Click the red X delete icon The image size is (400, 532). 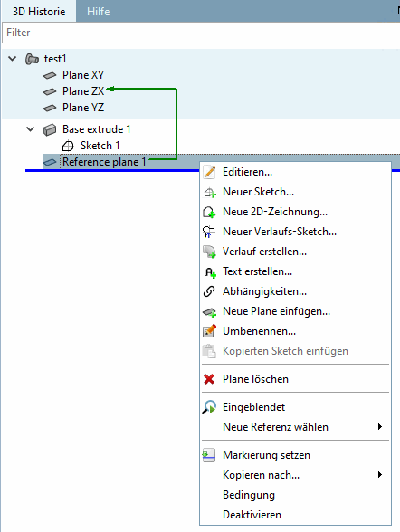pyautogui.click(x=209, y=379)
